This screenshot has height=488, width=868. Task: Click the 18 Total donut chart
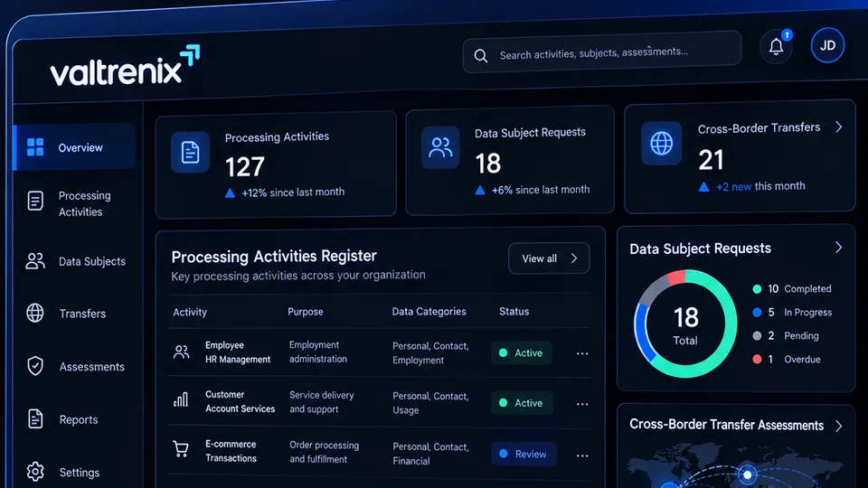[x=685, y=324]
